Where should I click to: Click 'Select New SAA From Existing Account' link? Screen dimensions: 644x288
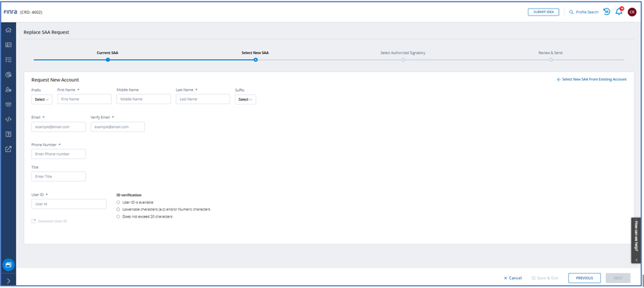coord(592,80)
